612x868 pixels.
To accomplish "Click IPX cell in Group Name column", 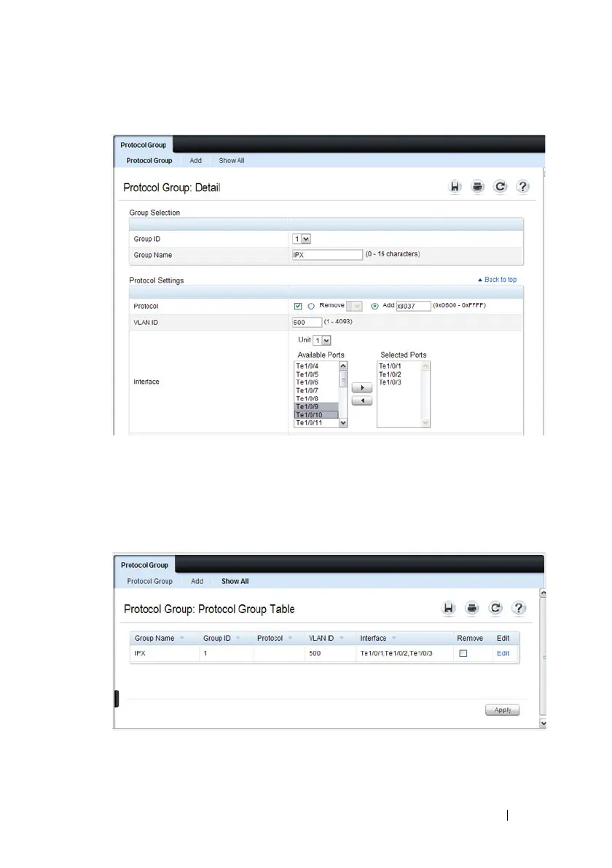I will coord(165,654).
